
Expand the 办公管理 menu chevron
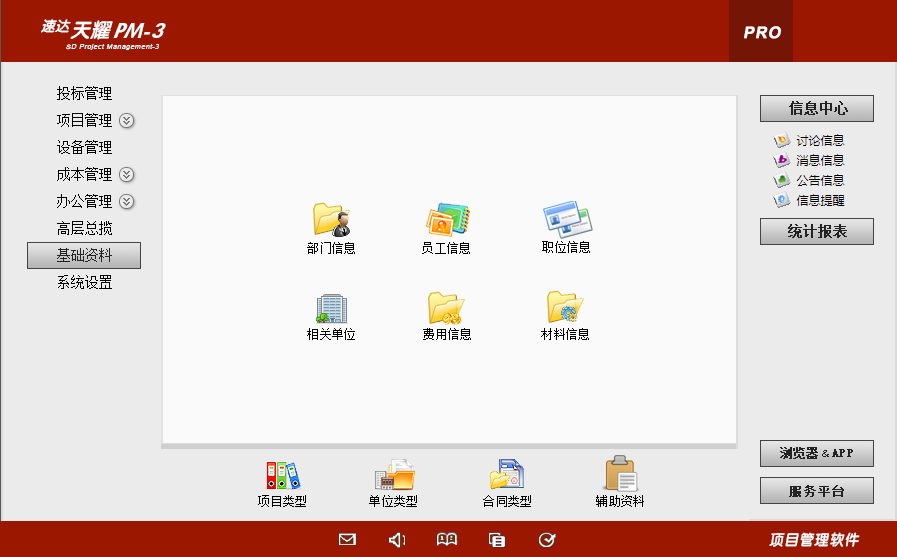click(x=127, y=202)
